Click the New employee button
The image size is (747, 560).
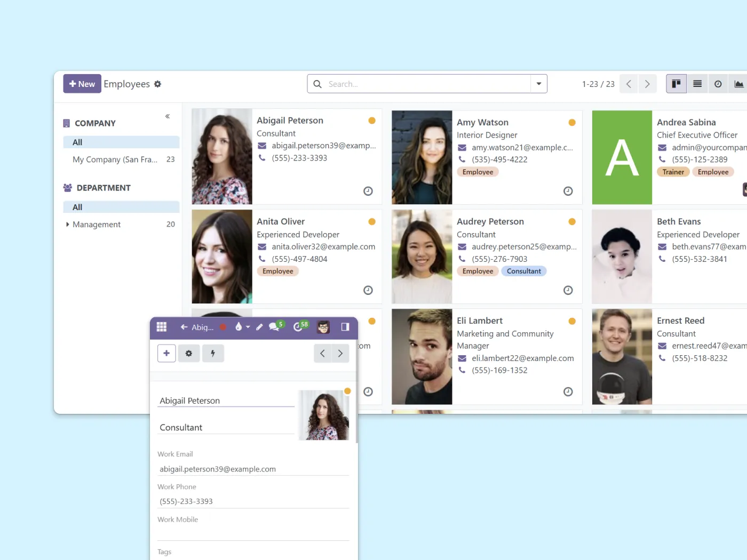coord(82,84)
